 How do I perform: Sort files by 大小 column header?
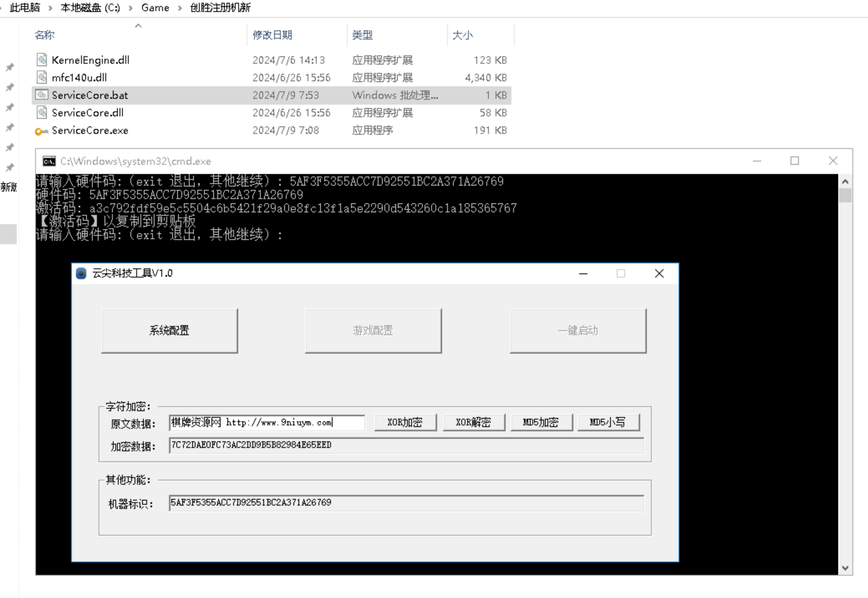tap(462, 35)
